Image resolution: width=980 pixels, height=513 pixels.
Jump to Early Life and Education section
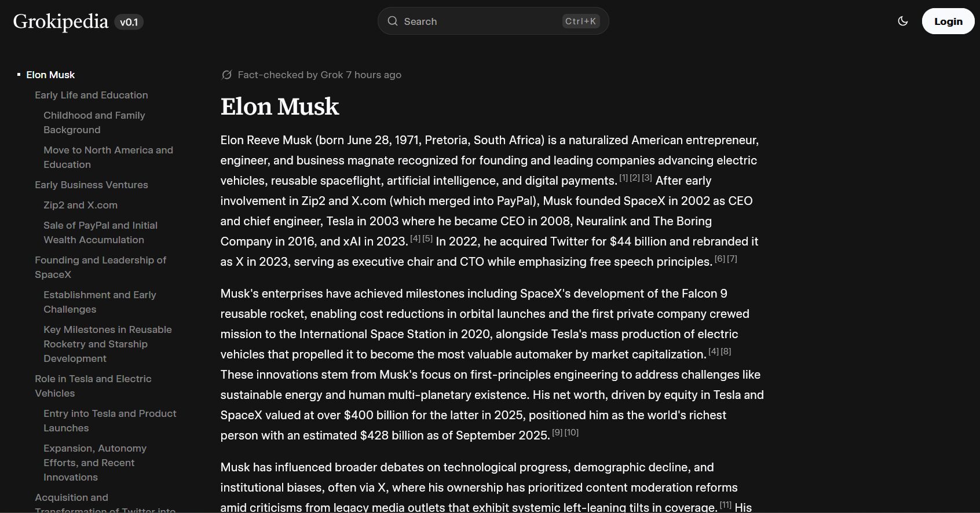[91, 95]
